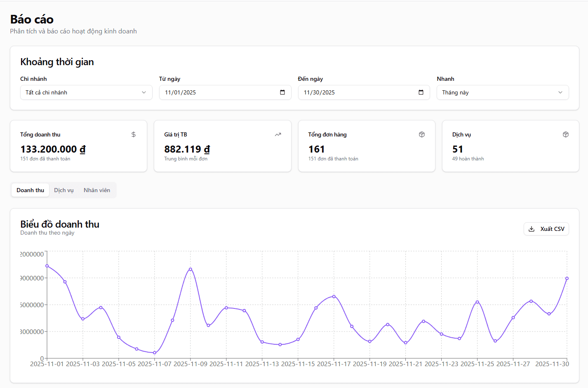Viewport: 588px width, 388px height.
Task: Click the Báo cáo page heading
Action: pyautogui.click(x=32, y=19)
